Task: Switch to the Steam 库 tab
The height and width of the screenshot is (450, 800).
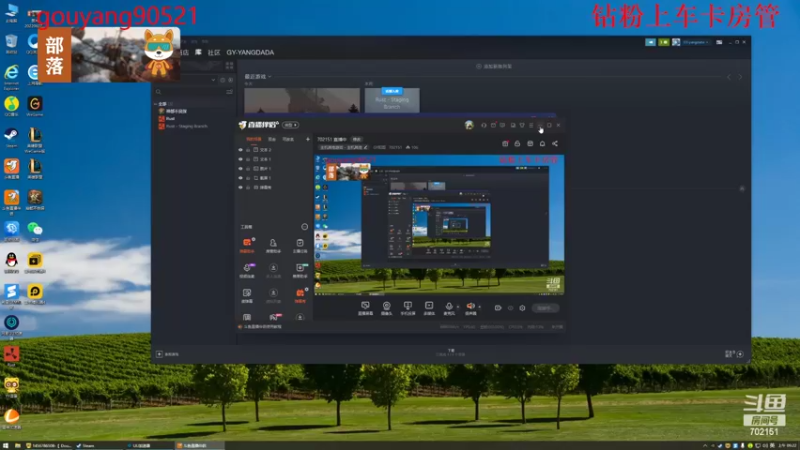Action: [198, 53]
